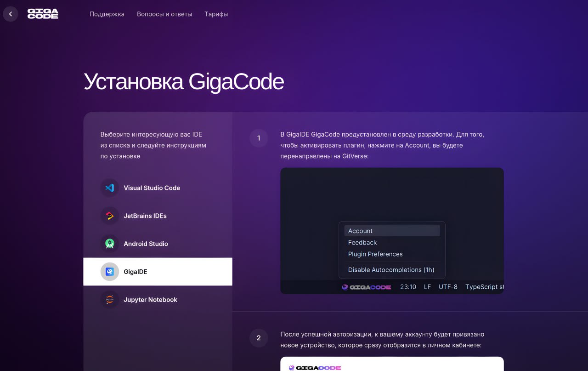Click the step 2 screenshot thumbnail
Image resolution: width=588 pixels, height=371 pixels.
(x=392, y=364)
